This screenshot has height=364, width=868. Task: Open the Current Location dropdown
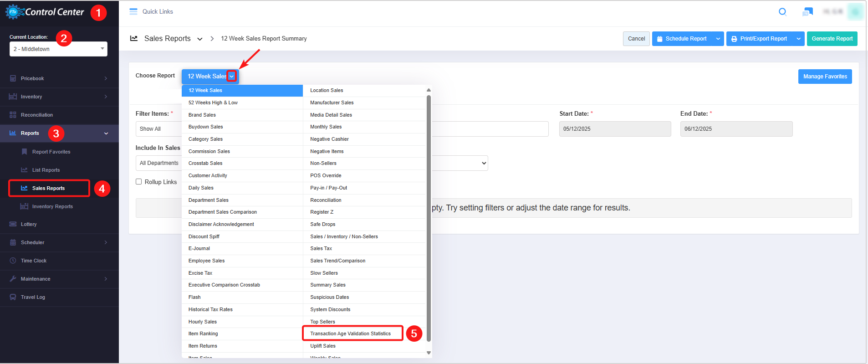tap(58, 49)
